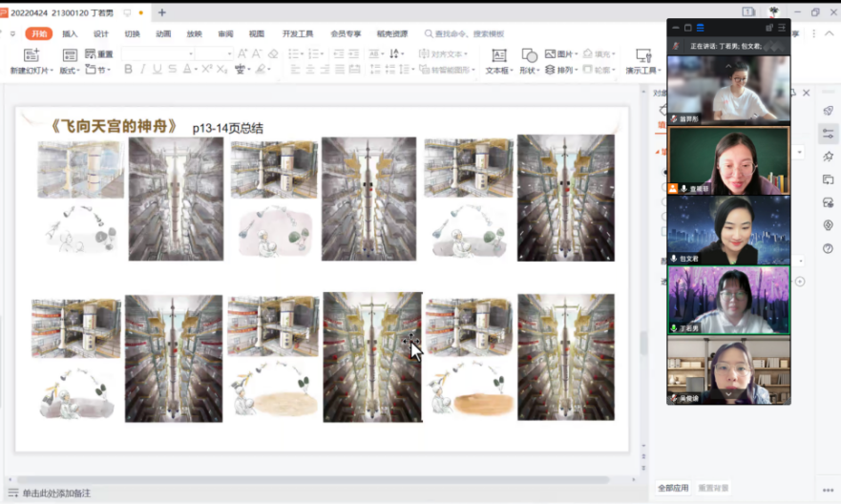
Task: Center-align text in paragraph group
Action: point(310,69)
